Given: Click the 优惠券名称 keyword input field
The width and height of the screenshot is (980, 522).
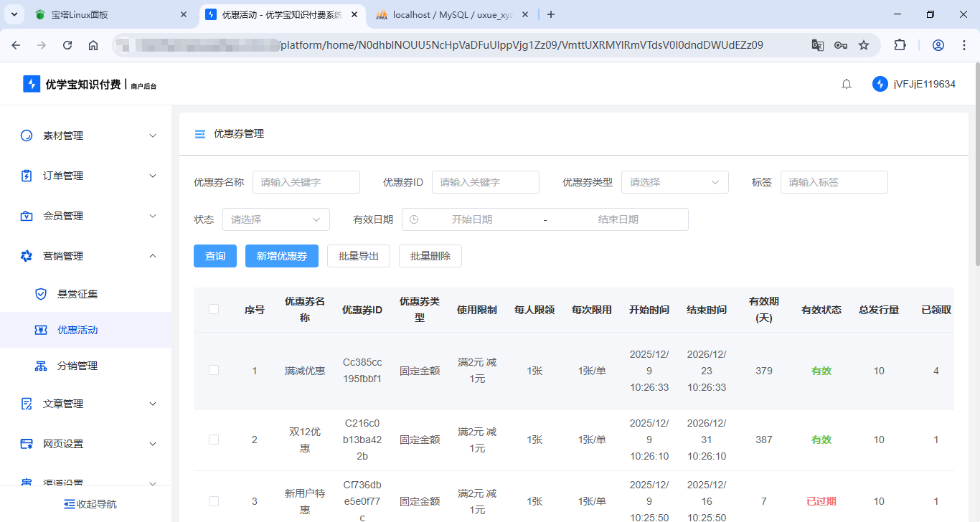Looking at the screenshot, I should [306, 182].
